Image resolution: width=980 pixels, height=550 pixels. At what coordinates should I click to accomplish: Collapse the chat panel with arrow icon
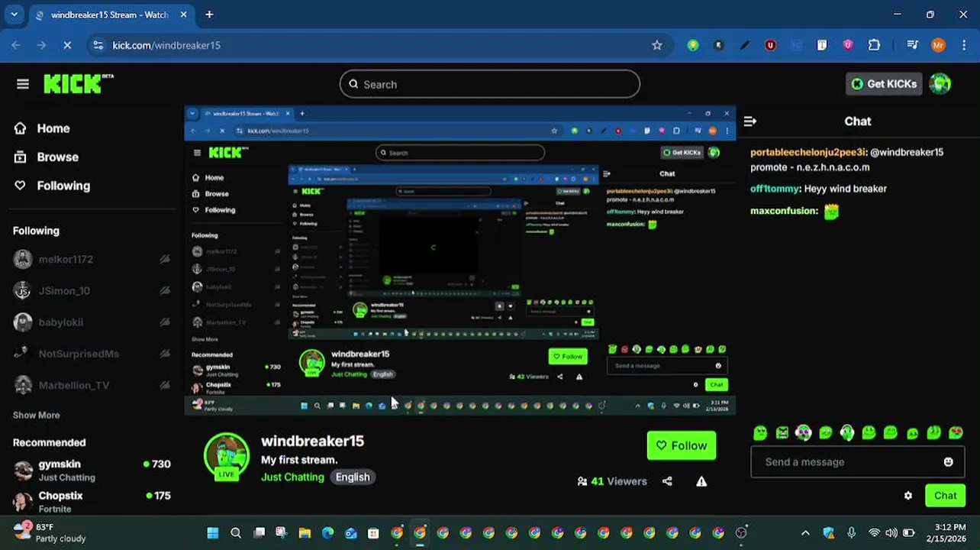tap(750, 121)
